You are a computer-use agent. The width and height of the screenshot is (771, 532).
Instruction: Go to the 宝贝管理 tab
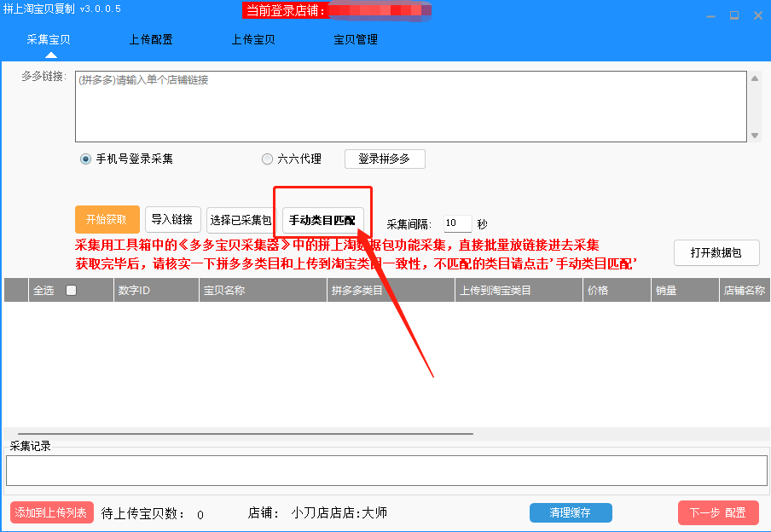tap(356, 40)
